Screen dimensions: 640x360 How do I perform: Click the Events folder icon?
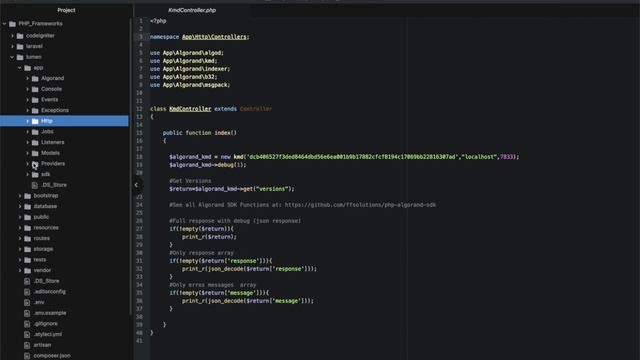pos(35,100)
